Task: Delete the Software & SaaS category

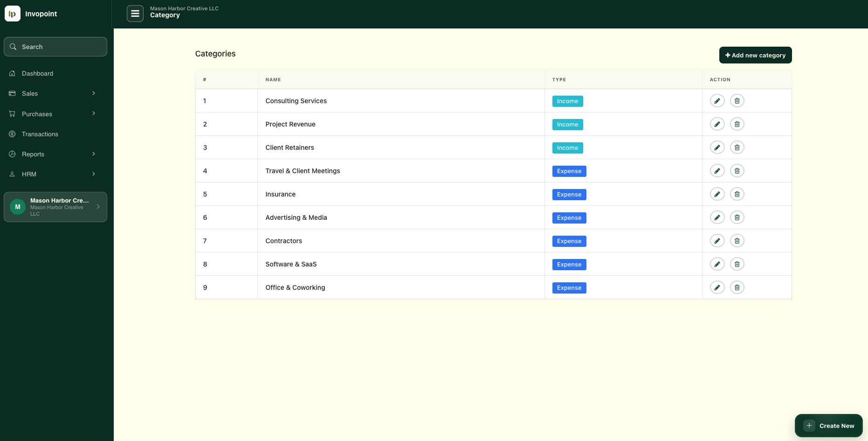Action: point(737,264)
